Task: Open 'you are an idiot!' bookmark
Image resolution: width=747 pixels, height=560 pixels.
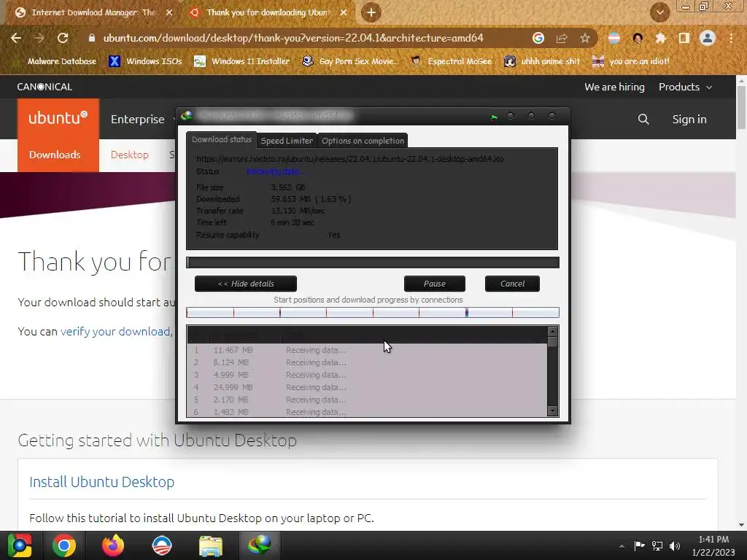Action: tap(631, 61)
